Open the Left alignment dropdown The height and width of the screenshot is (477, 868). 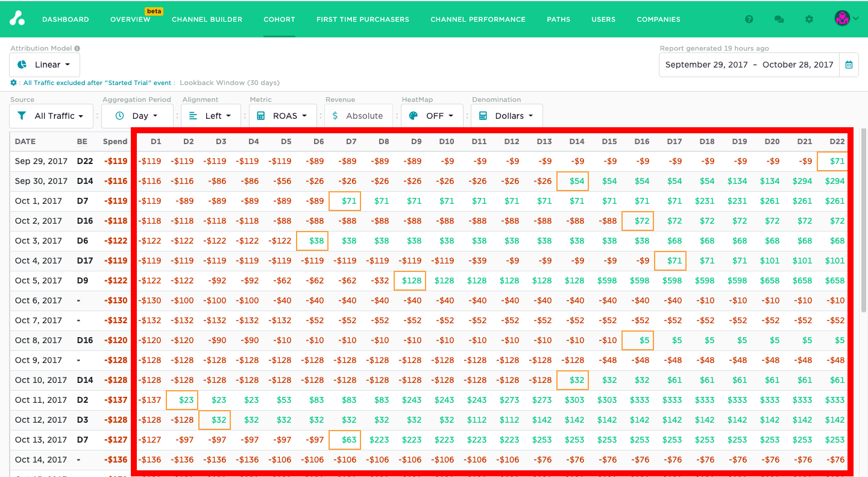tap(210, 116)
